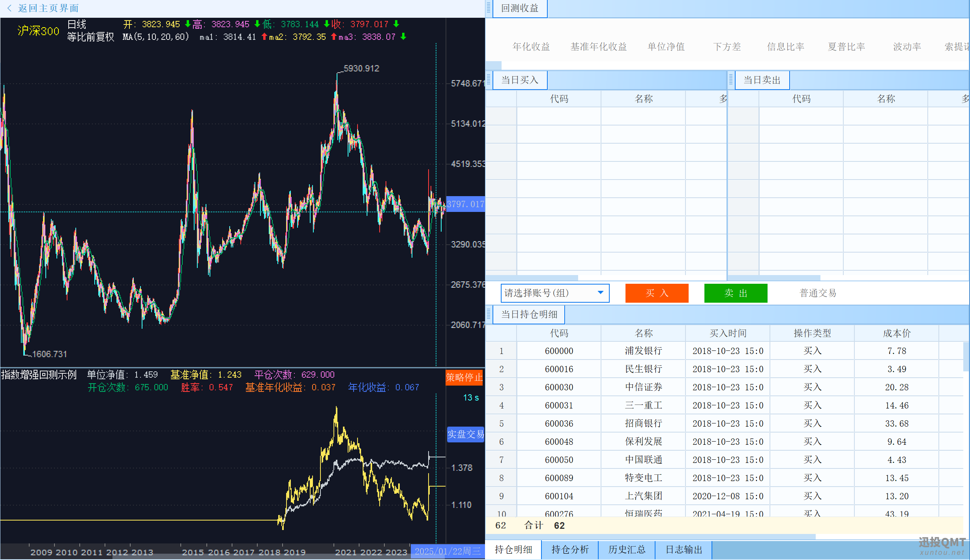Click the 信息比率 column header

[786, 47]
